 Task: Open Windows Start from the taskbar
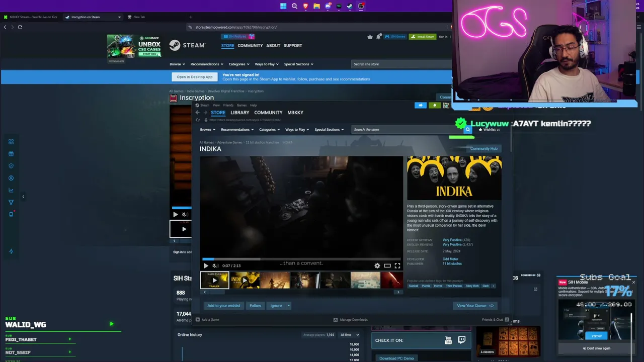click(283, 6)
